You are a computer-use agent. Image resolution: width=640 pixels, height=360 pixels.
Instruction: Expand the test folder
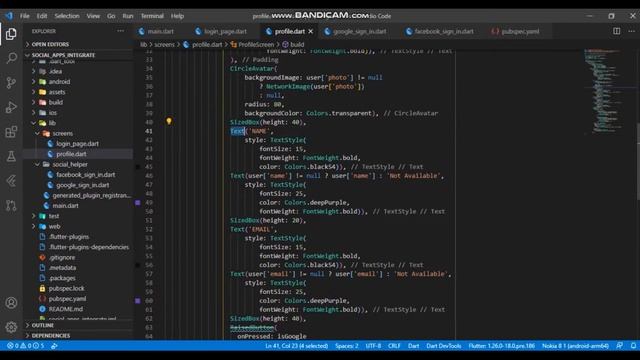(x=53, y=216)
